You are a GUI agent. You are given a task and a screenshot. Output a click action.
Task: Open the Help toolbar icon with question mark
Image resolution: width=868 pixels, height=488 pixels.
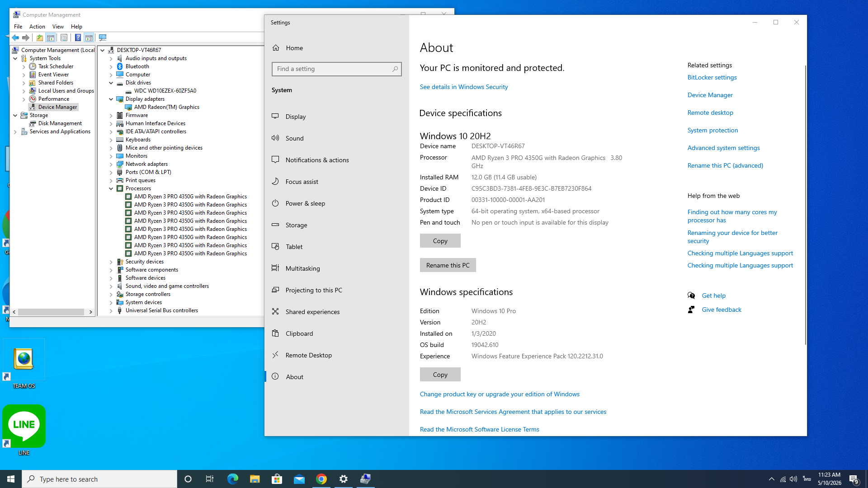(x=78, y=38)
